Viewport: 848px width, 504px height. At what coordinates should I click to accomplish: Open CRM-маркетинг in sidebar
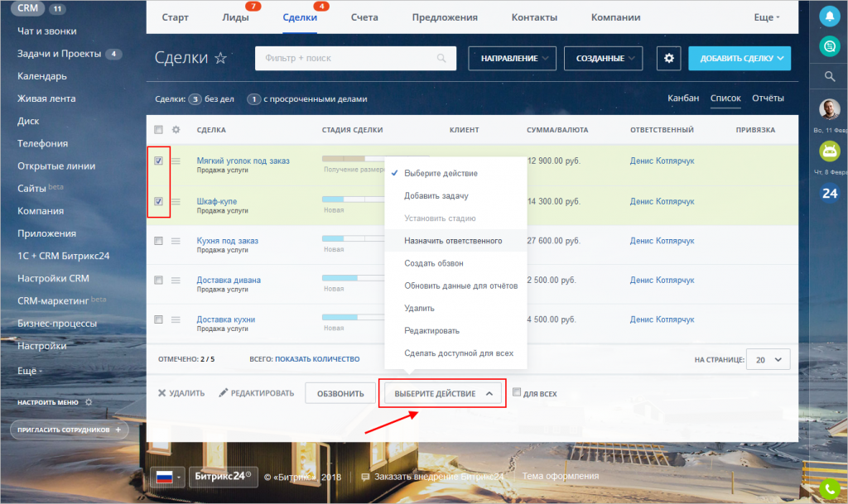(x=52, y=301)
